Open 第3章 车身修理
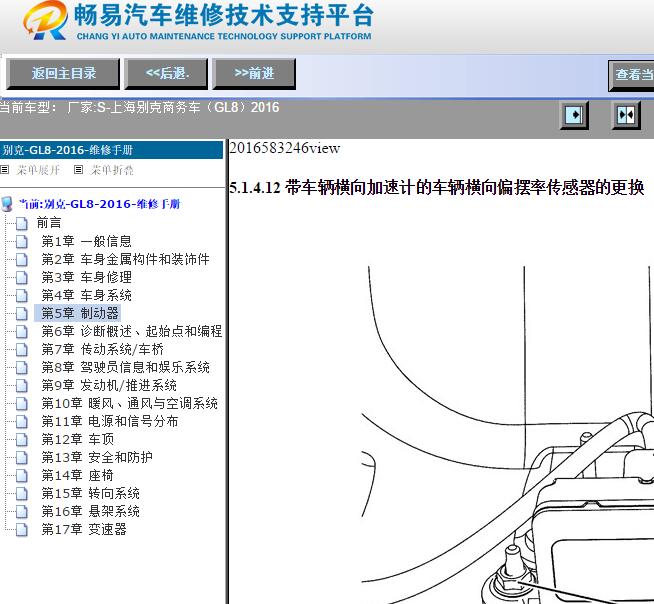This screenshot has height=604, width=654. click(x=86, y=277)
